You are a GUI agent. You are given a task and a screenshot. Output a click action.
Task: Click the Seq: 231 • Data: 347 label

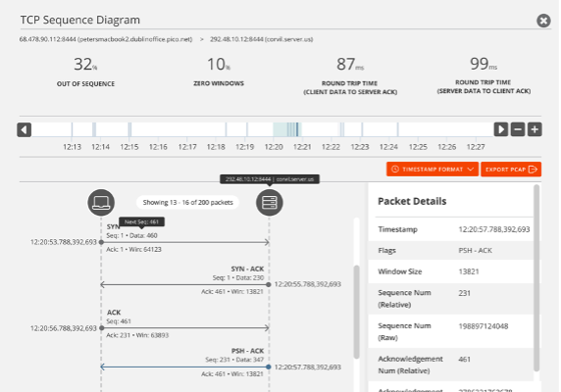(234, 360)
